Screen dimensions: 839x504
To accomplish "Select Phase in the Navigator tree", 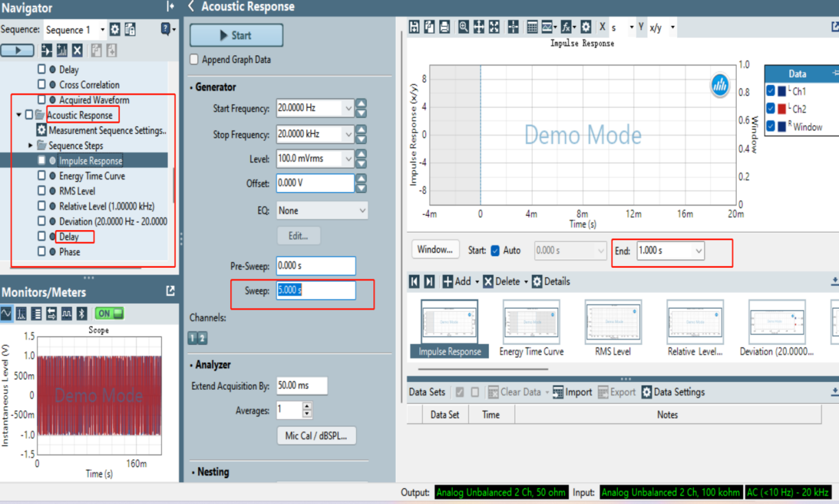I will click(70, 252).
